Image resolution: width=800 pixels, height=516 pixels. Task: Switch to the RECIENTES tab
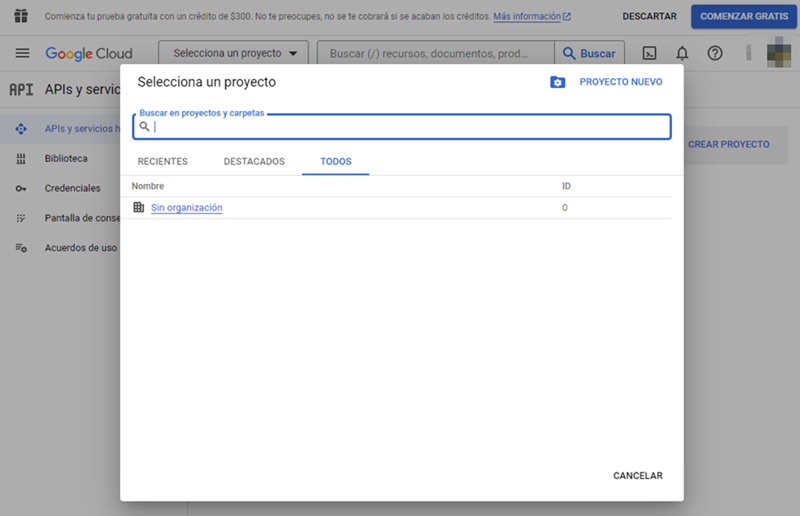coord(163,161)
